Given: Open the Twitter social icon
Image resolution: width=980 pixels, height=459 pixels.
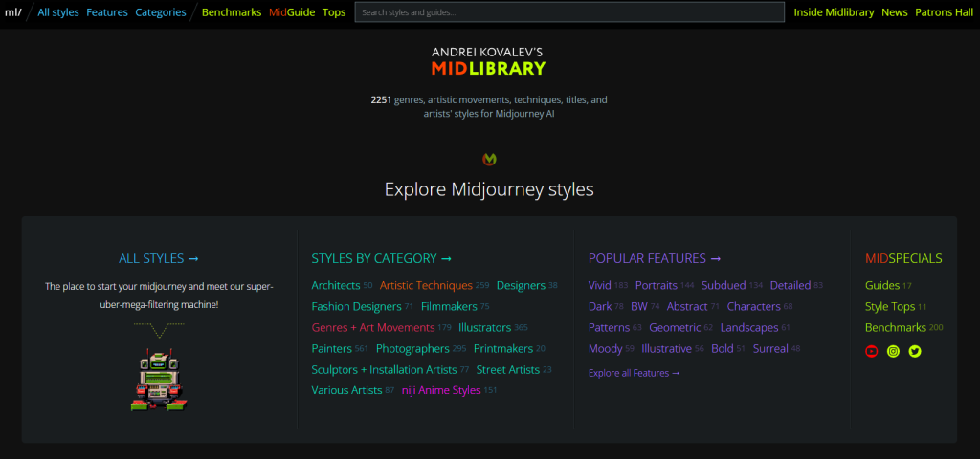Looking at the screenshot, I should pyautogui.click(x=915, y=351).
